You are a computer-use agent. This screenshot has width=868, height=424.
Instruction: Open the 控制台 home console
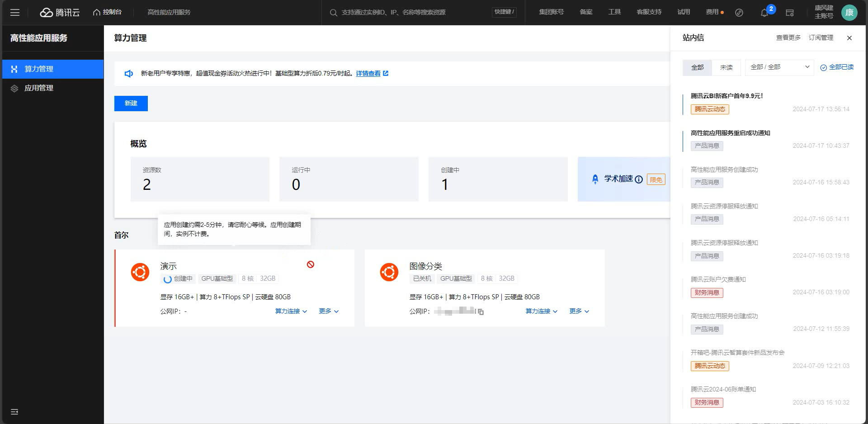(x=108, y=12)
